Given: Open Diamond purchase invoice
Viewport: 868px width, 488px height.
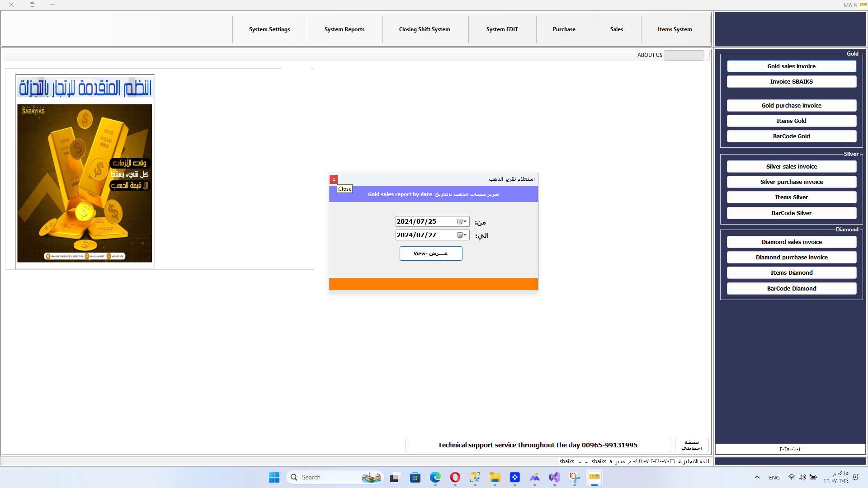Looking at the screenshot, I should [791, 258].
